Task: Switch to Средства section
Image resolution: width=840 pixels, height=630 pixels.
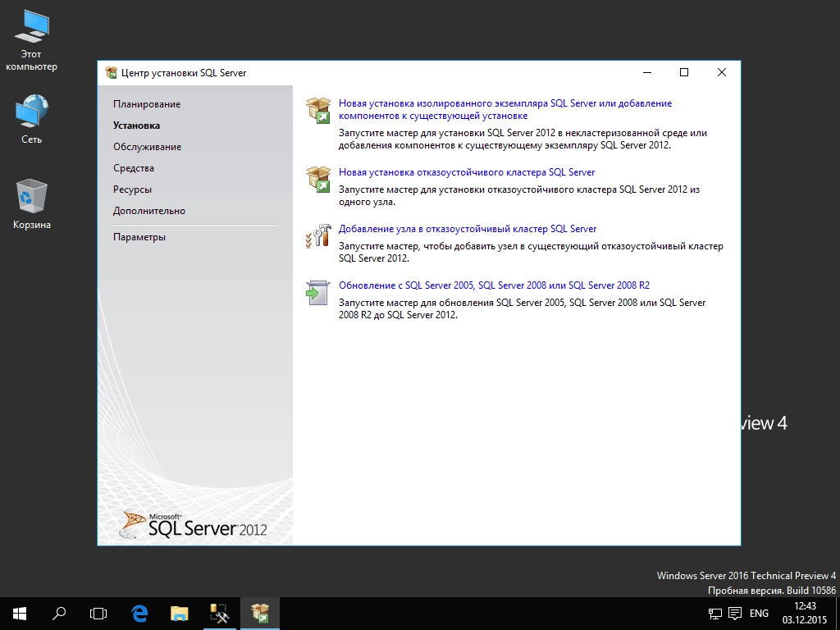Action: point(134,168)
